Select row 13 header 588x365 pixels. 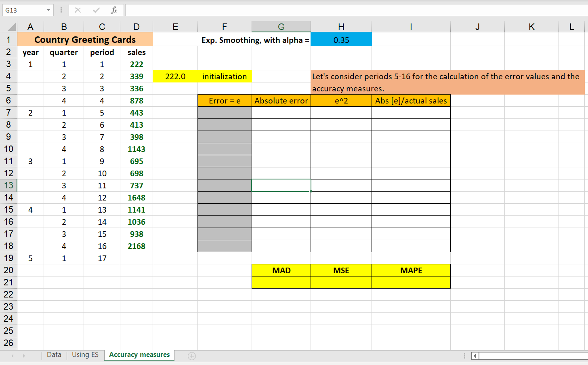tap(8, 186)
